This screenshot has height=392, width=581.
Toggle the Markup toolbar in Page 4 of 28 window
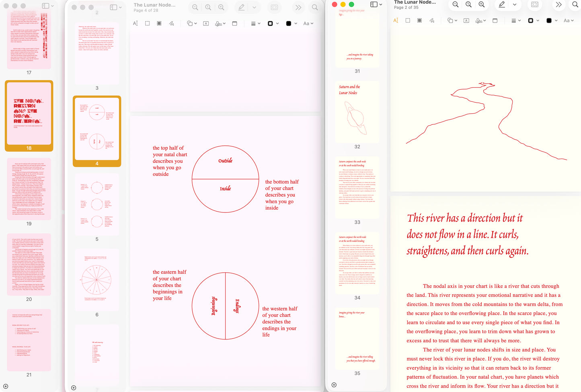click(241, 7)
